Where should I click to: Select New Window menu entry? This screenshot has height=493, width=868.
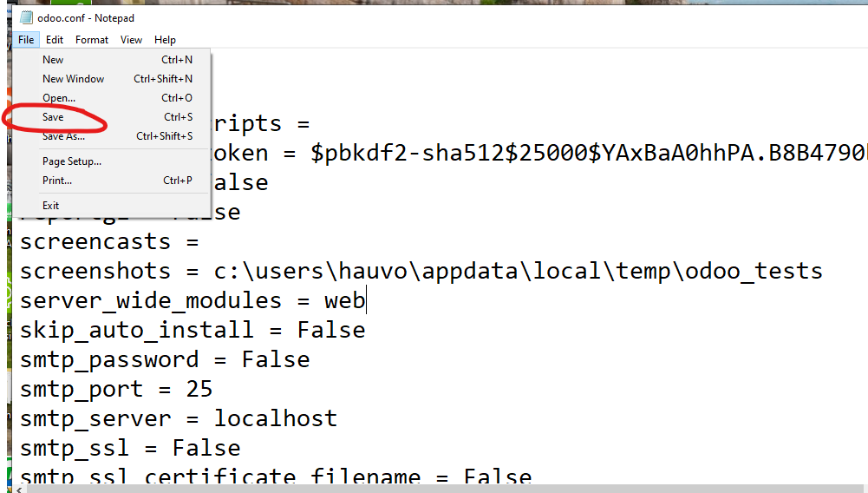click(x=73, y=79)
